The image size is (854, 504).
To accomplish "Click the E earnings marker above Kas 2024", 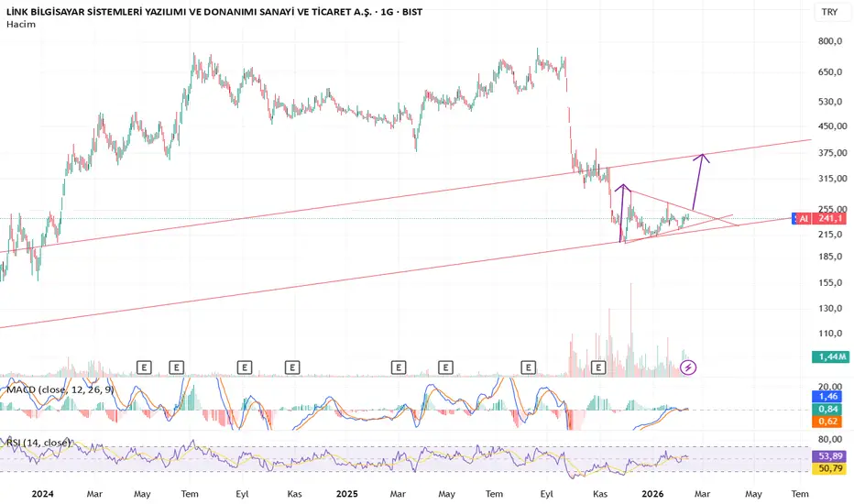I will pos(292,367).
